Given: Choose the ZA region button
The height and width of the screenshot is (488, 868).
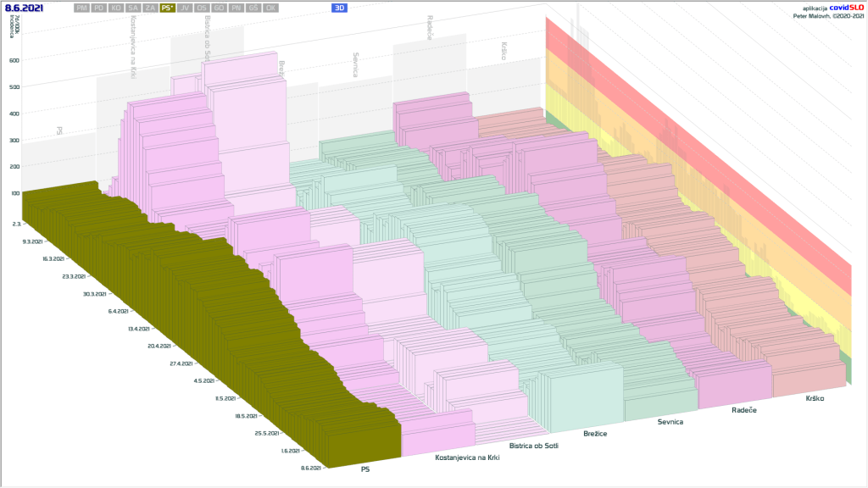Looking at the screenshot, I should [x=150, y=8].
